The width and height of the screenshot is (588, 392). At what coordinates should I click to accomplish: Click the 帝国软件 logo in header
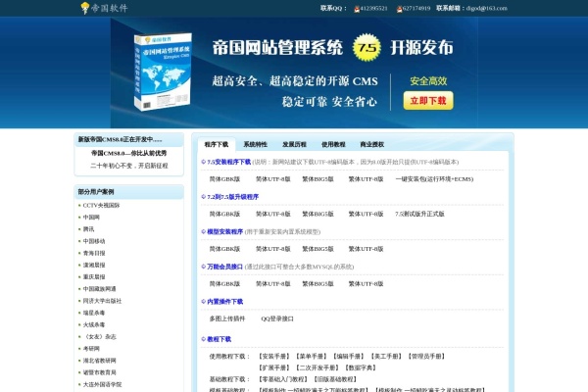click(x=104, y=8)
